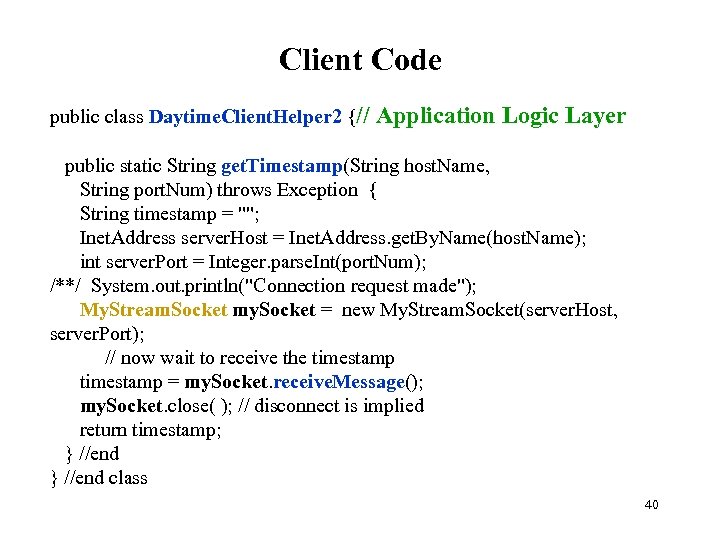Image resolution: width=720 pixels, height=540 pixels.
Task: Click the '/**/' marker before System.out
Action: 65,286
